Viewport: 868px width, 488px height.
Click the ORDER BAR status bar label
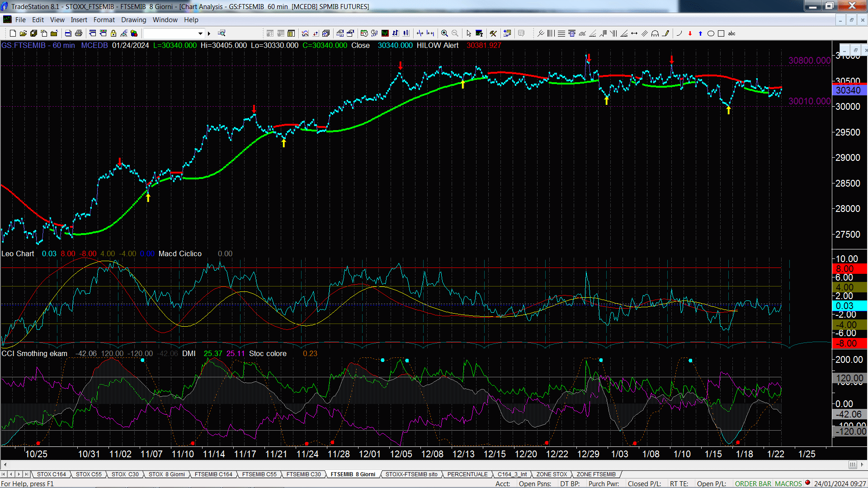pyautogui.click(x=753, y=484)
